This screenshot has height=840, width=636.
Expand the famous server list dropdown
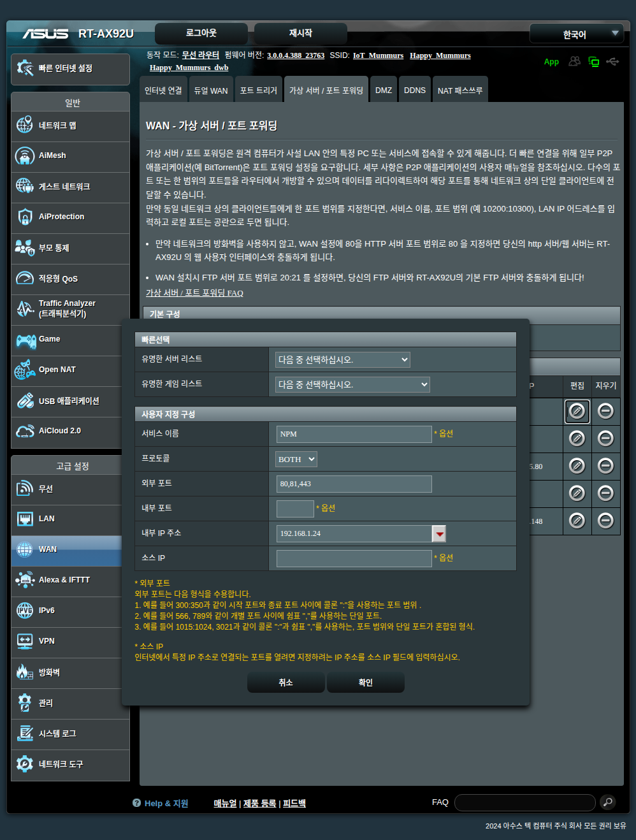[x=343, y=360]
